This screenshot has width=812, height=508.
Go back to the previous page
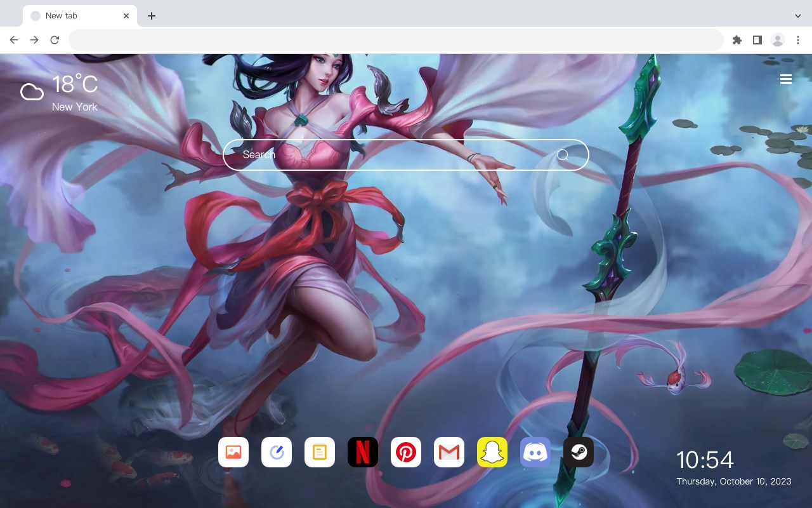coord(14,40)
